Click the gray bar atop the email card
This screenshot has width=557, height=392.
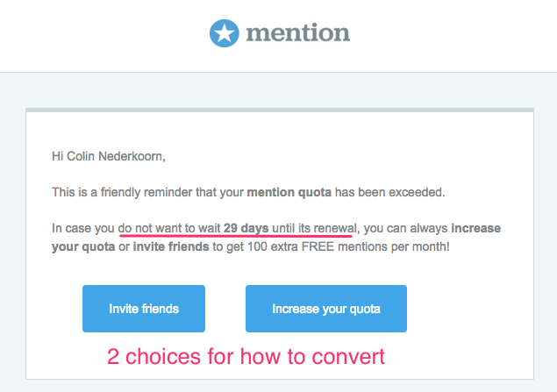pyautogui.click(x=280, y=110)
